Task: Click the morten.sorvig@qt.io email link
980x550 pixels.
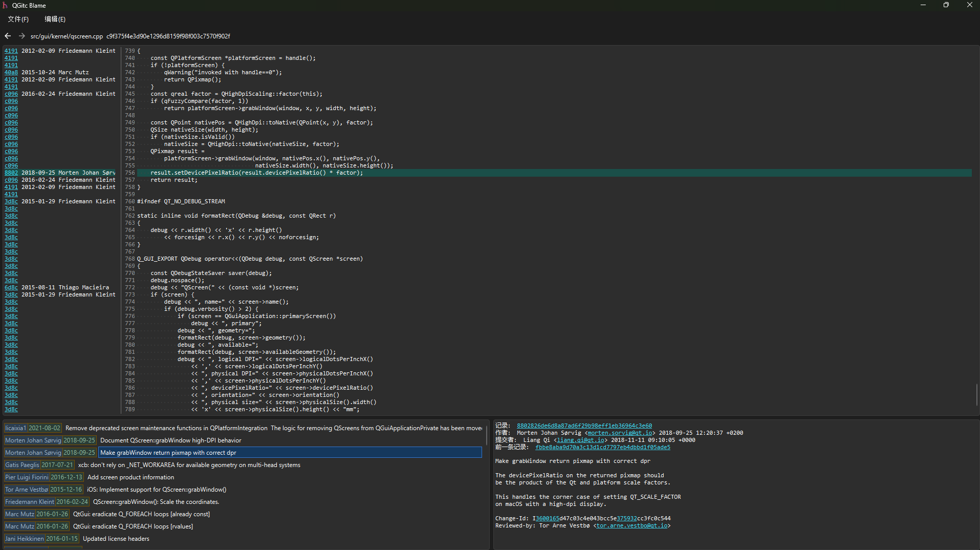Action: pos(620,433)
